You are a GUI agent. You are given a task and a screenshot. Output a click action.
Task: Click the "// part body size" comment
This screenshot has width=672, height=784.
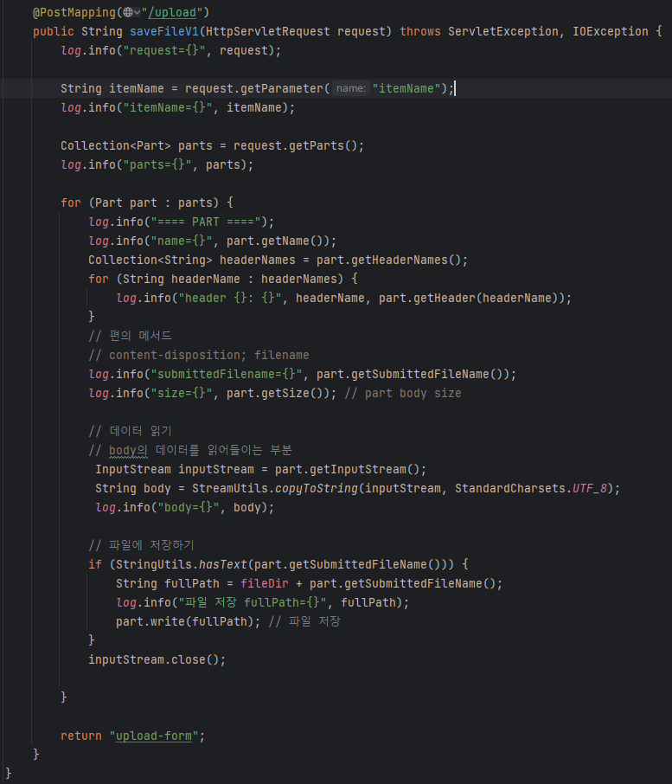(403, 393)
